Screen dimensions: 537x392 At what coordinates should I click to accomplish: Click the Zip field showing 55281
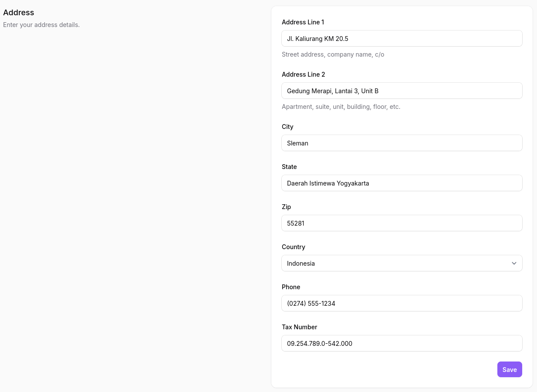click(402, 223)
